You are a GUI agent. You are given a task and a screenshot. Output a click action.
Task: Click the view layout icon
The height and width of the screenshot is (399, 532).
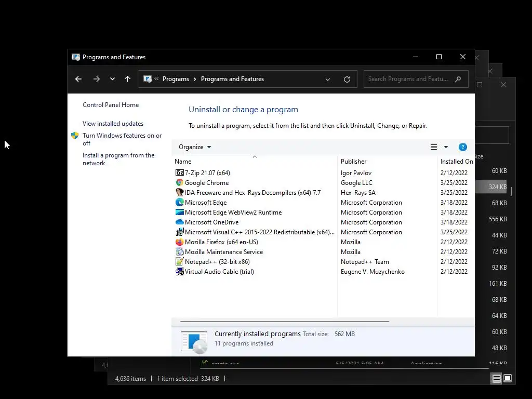[434, 147]
